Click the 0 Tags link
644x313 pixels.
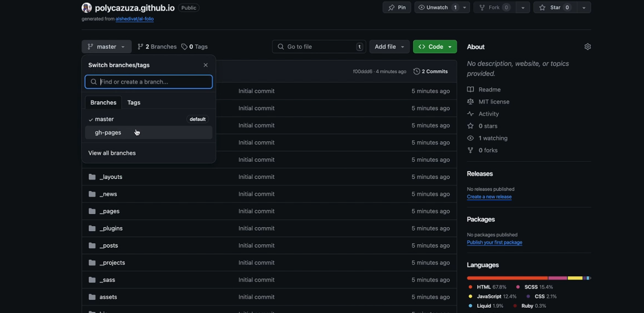tap(194, 47)
